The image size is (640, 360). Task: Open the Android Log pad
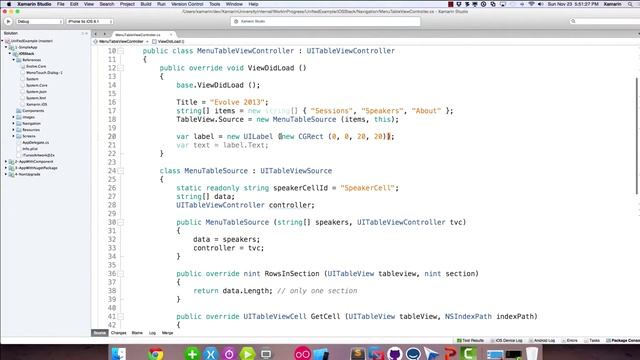pyautogui.click(x=542, y=340)
